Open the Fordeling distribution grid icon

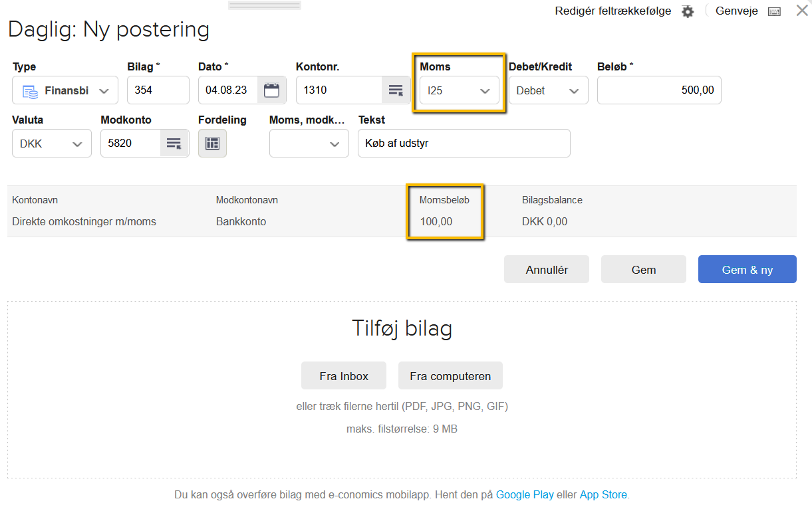pyautogui.click(x=212, y=144)
